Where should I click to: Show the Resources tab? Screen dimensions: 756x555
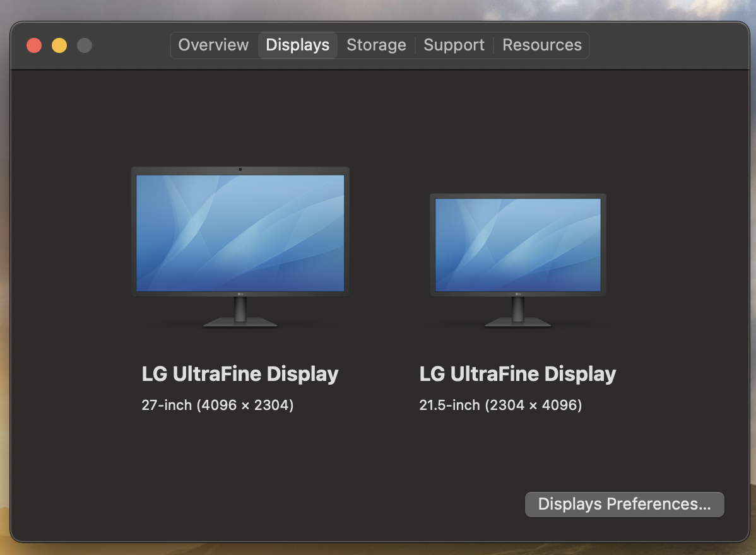pyautogui.click(x=542, y=45)
